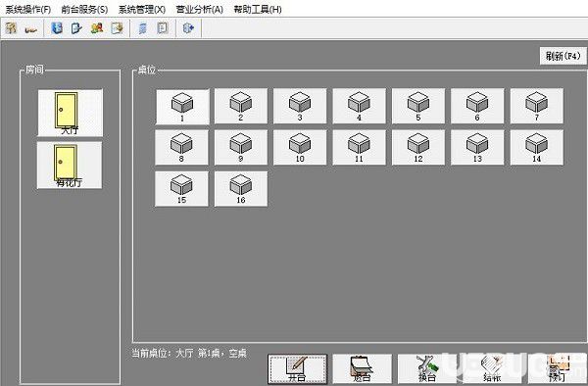Click 刷新(F4) refresh button
The width and height of the screenshot is (588, 386).
[563, 56]
